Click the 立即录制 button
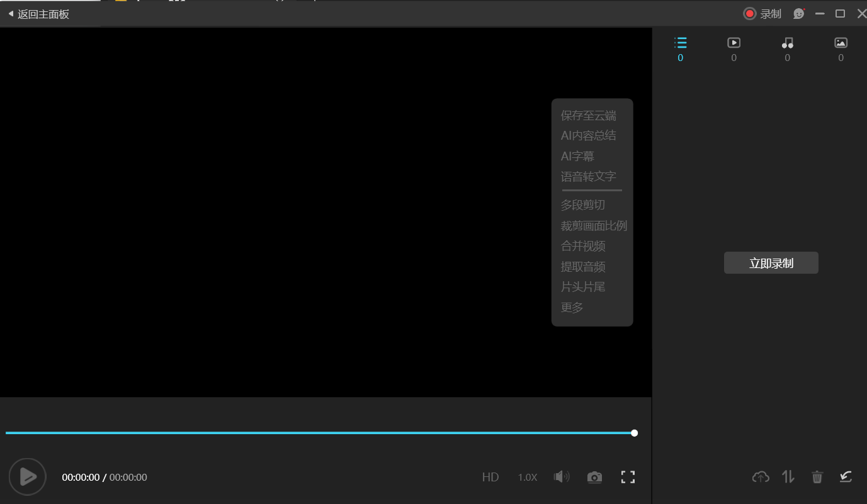This screenshot has width=867, height=504. point(771,263)
